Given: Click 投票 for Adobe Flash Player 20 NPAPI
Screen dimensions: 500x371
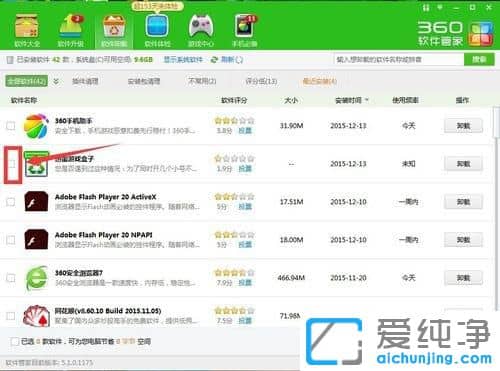Looking at the screenshot, I should [245, 245].
